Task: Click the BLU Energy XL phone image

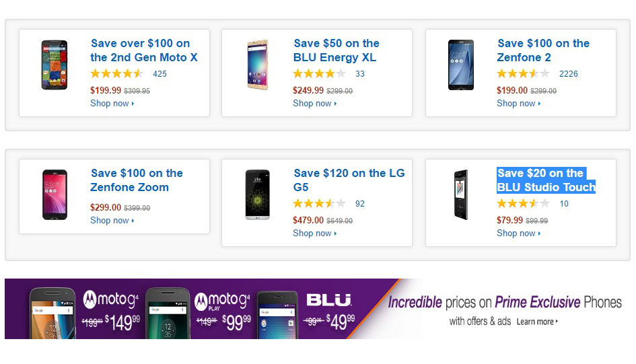Action: tap(257, 65)
